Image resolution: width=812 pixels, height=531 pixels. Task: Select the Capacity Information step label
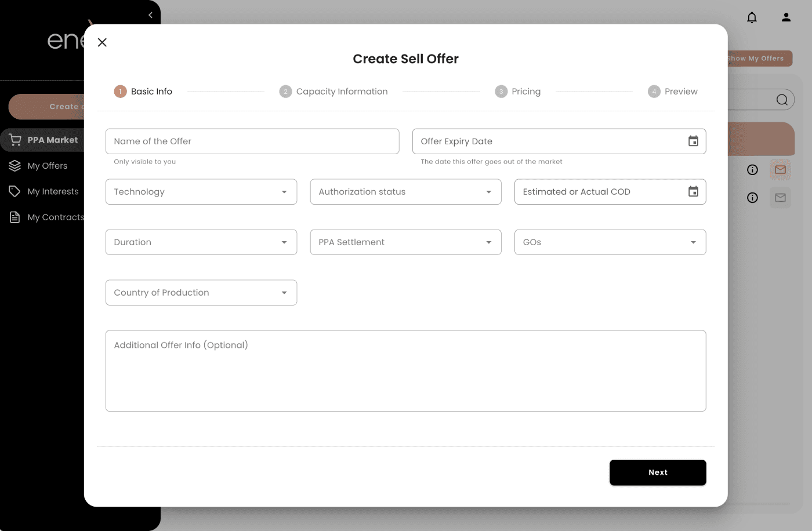(342, 92)
